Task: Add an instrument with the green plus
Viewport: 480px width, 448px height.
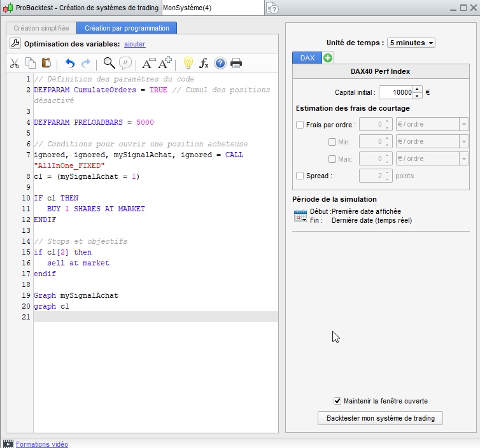Action: tap(328, 58)
